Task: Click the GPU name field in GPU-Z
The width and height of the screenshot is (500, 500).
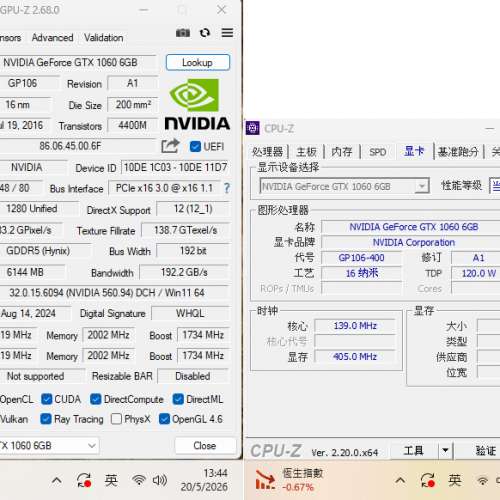Action: coord(77,63)
